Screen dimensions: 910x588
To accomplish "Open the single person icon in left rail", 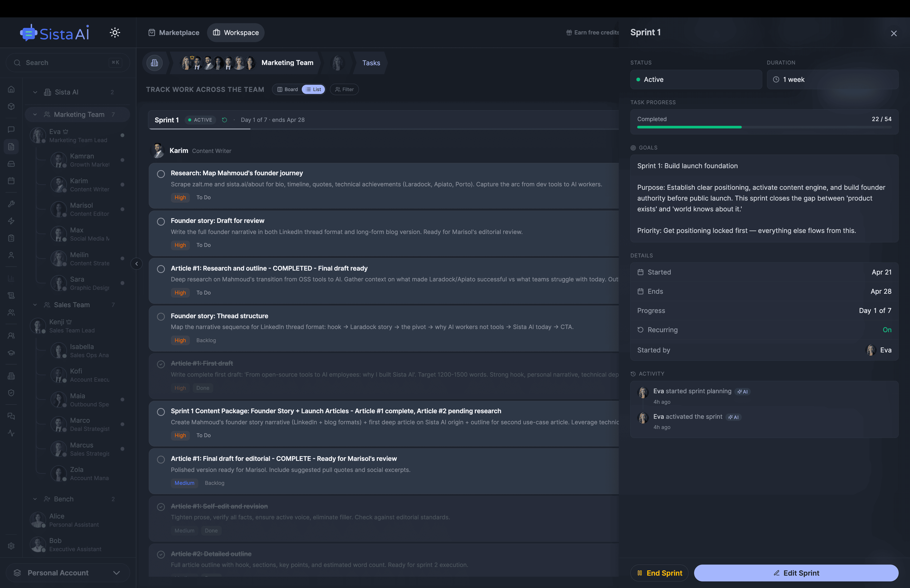I will coord(12,255).
